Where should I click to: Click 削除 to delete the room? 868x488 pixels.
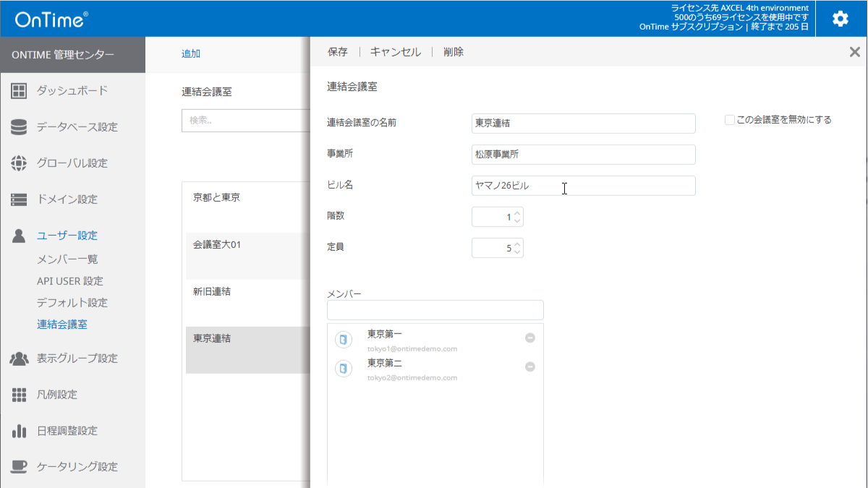point(454,52)
